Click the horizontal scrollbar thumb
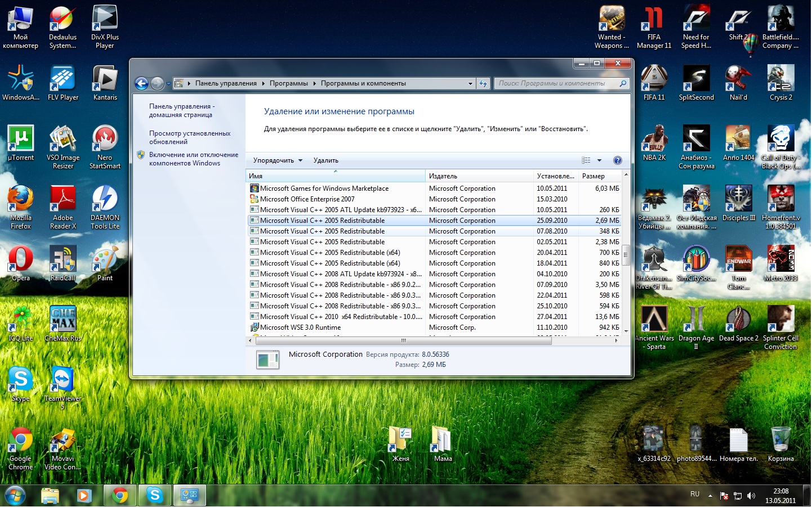The width and height of the screenshot is (812, 507). [x=403, y=340]
